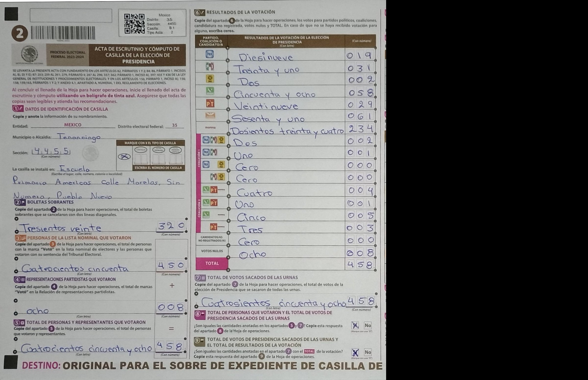Image resolution: width=588 pixels, height=380 pixels.
Task: Click the section 6 Resultados de la Votación badge
Action: (200, 12)
